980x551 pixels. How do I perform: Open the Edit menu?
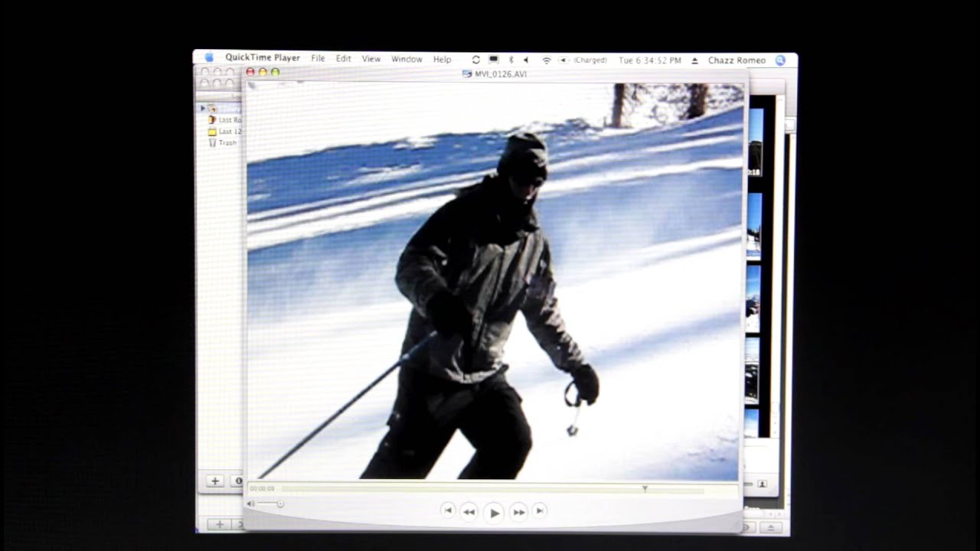coord(343,59)
